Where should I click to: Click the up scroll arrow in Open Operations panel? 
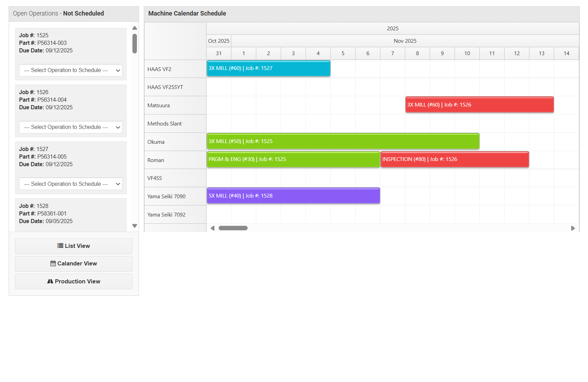[x=134, y=28]
